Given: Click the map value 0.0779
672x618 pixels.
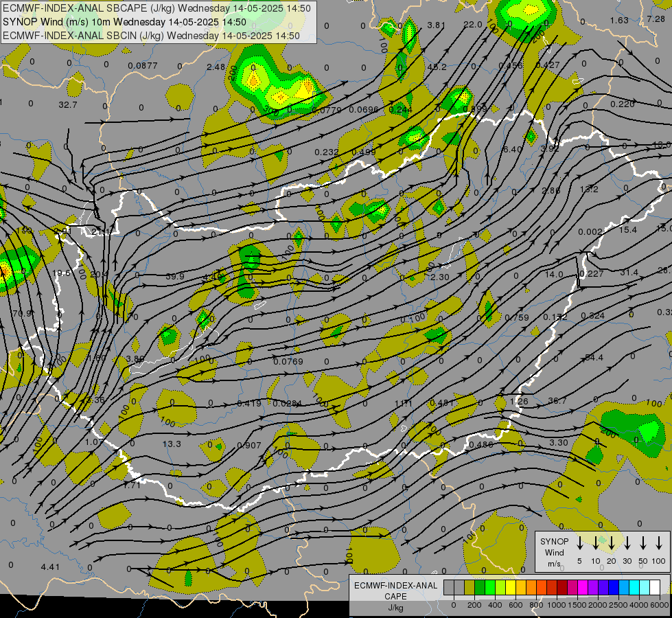Looking at the screenshot, I should click(x=327, y=111).
